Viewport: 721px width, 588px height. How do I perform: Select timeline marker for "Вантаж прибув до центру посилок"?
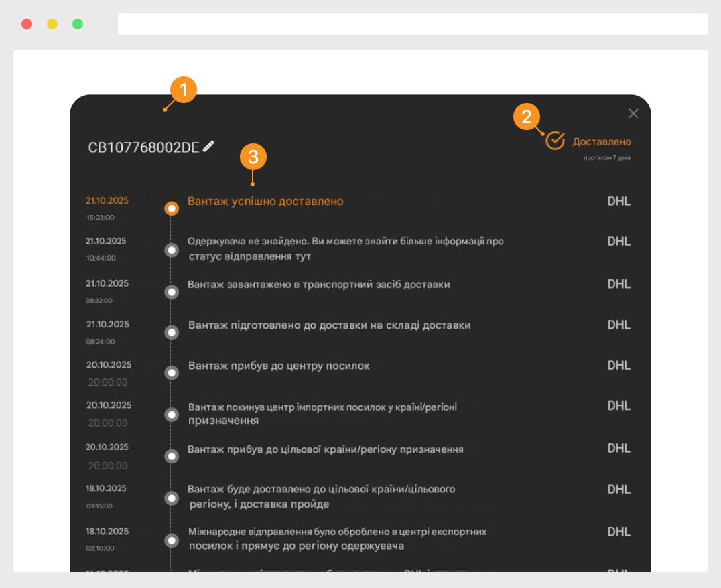point(172,373)
